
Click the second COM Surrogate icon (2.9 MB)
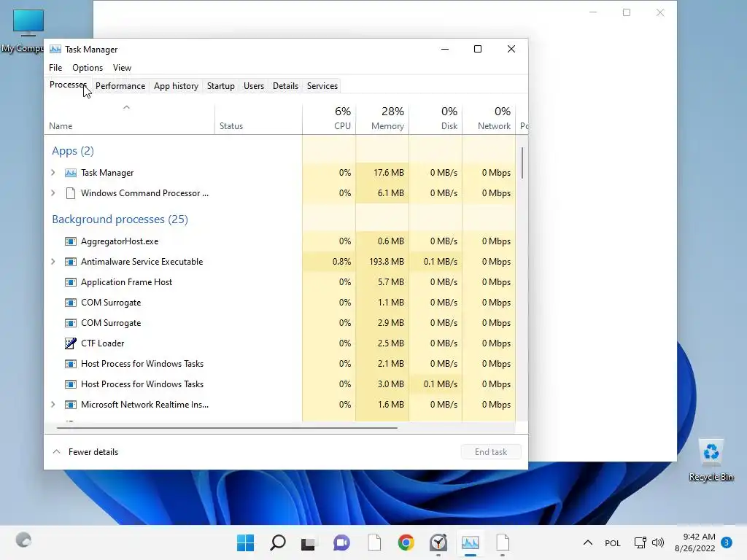pyautogui.click(x=71, y=323)
